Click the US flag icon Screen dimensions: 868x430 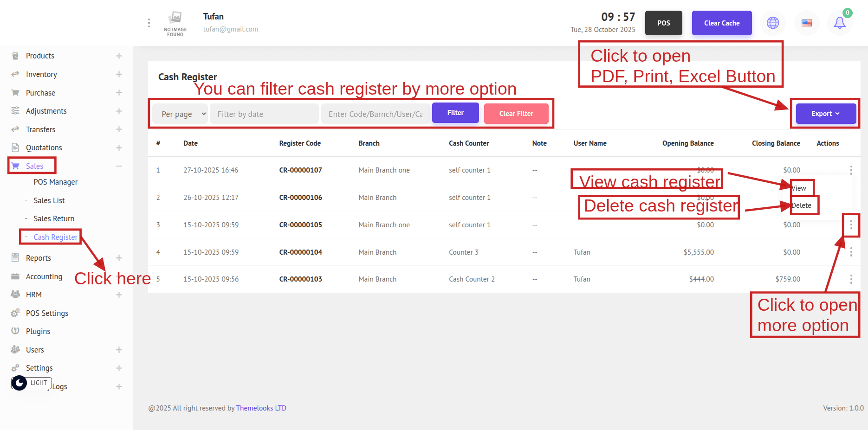click(807, 23)
